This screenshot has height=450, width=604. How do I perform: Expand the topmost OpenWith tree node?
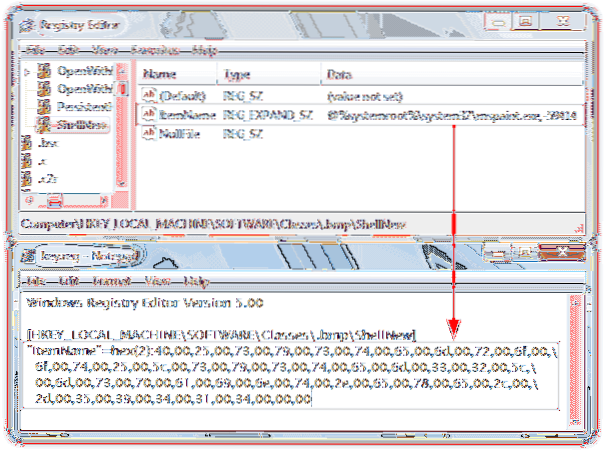[29, 73]
